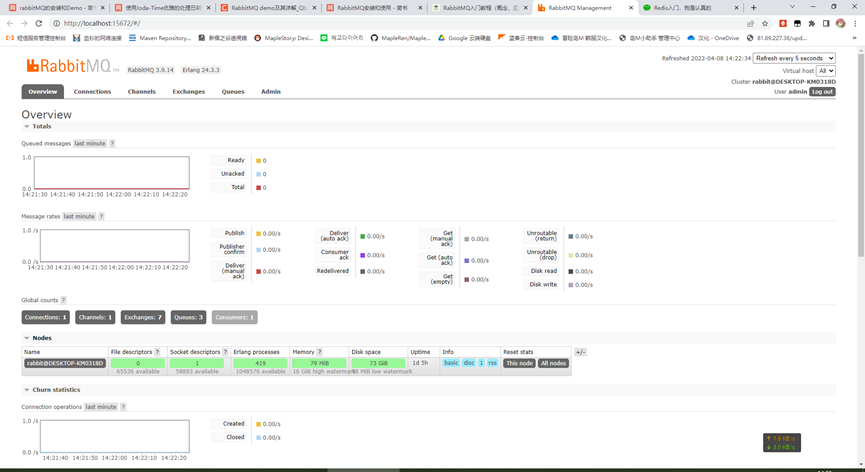The width and height of the screenshot is (865, 472).
Task: Click the rss info badge
Action: point(493,363)
